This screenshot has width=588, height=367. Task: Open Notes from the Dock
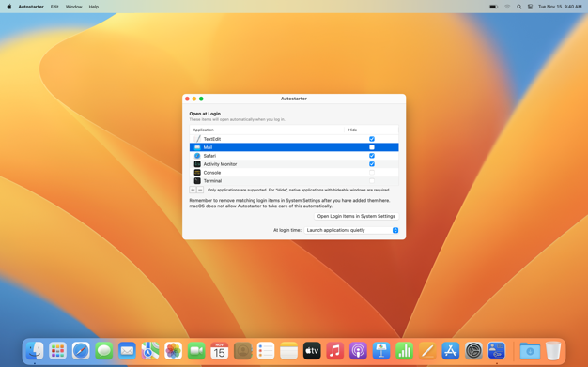point(288,351)
